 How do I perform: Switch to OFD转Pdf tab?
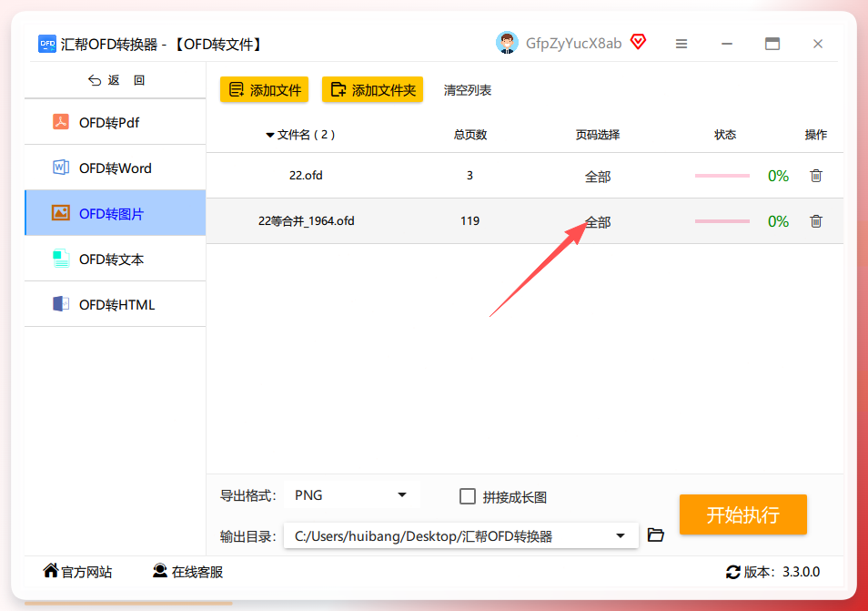(116, 122)
